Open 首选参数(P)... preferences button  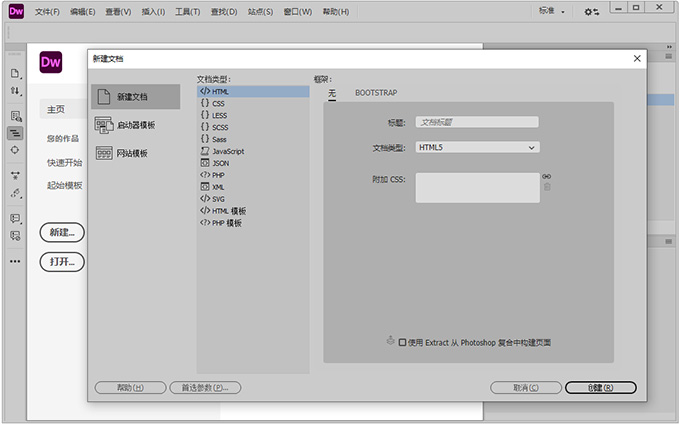coord(205,387)
